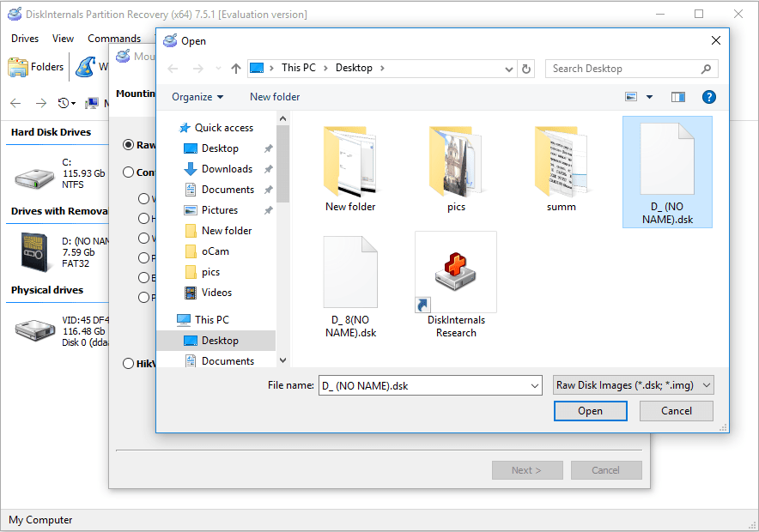Image resolution: width=759 pixels, height=532 pixels.
Task: Select the Hik radio button option
Action: click(x=129, y=364)
